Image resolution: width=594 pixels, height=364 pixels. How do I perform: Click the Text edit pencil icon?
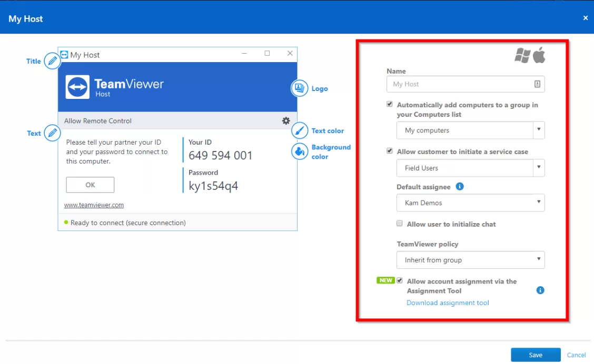52,133
